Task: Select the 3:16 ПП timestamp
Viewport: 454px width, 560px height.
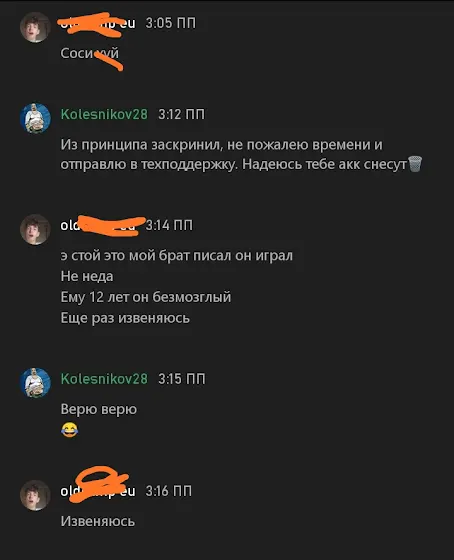Action: [x=169, y=491]
